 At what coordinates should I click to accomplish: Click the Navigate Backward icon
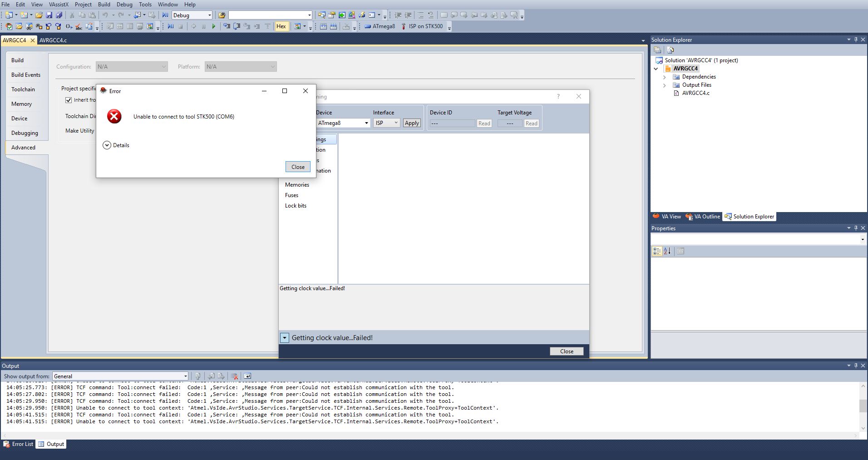[x=138, y=15]
